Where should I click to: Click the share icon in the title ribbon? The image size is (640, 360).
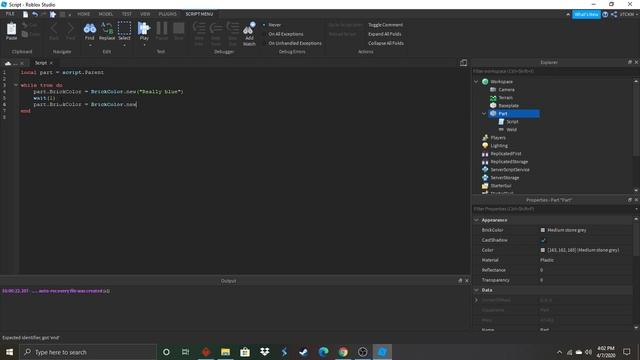click(614, 14)
